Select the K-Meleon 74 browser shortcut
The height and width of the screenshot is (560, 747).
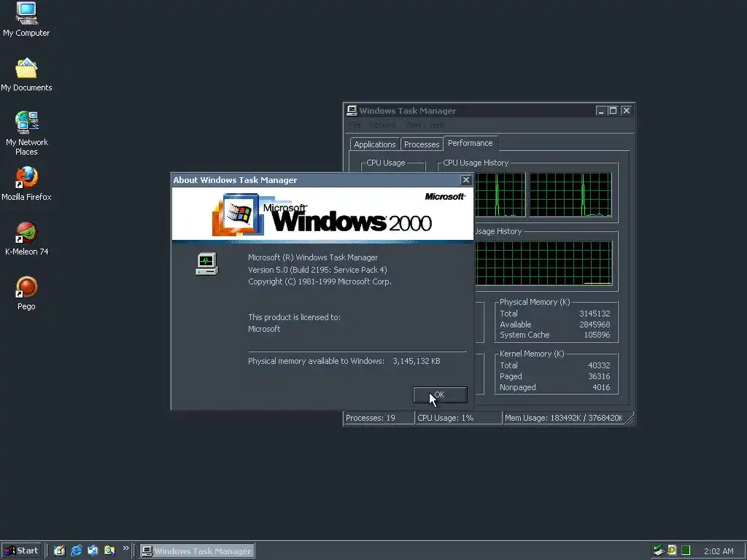coord(26,238)
